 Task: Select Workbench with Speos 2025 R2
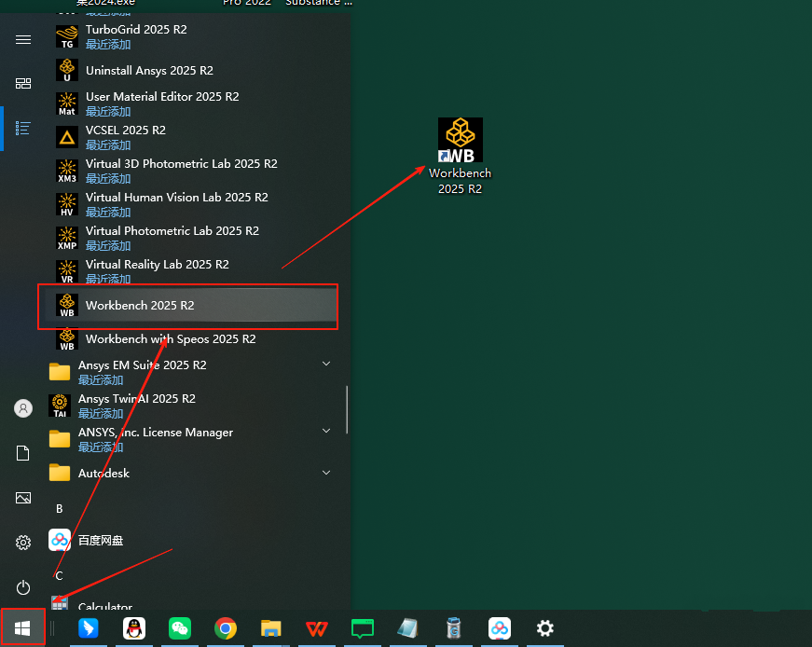pyautogui.click(x=170, y=339)
